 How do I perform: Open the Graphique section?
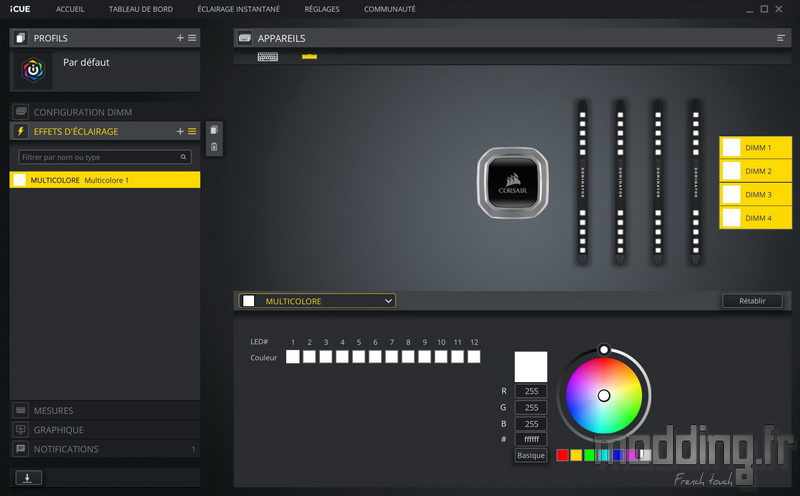tap(105, 430)
